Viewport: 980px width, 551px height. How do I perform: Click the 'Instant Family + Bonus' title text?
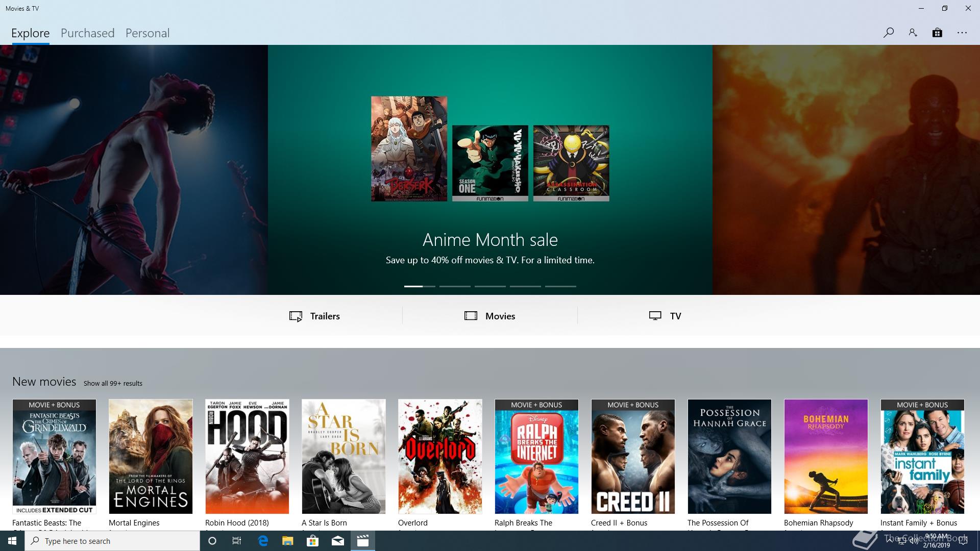click(919, 523)
